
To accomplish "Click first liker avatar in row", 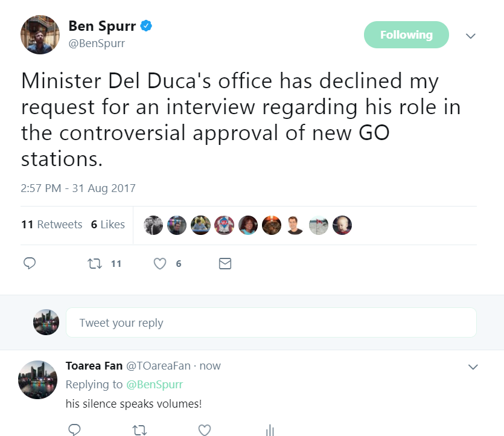I will click(153, 225).
